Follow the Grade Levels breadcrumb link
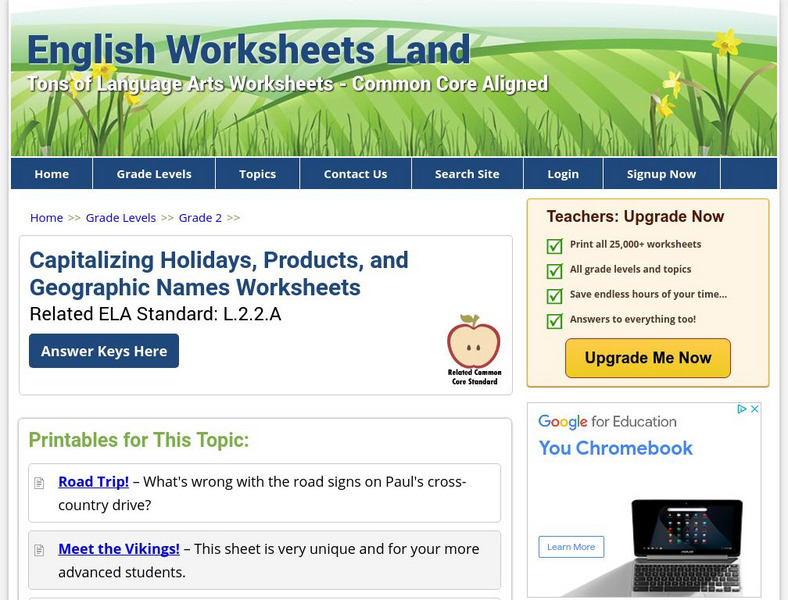This screenshot has height=600, width=788. pos(121,218)
